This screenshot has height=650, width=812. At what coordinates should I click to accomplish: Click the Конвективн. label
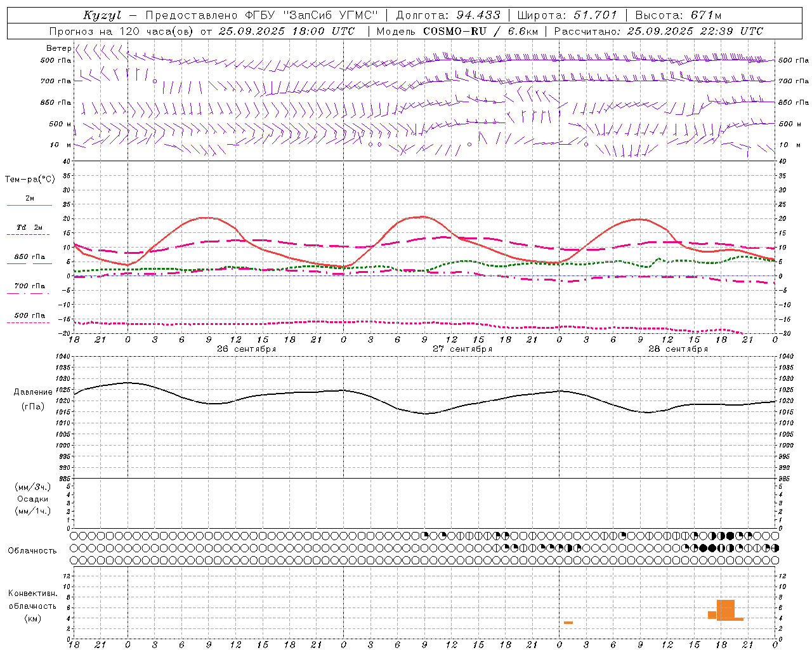(32, 594)
